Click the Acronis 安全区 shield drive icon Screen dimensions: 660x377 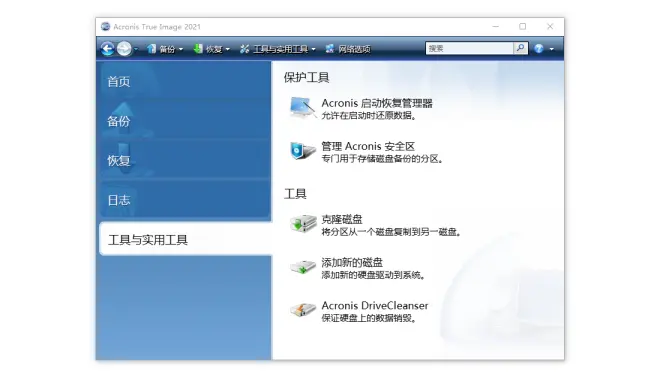(302, 151)
